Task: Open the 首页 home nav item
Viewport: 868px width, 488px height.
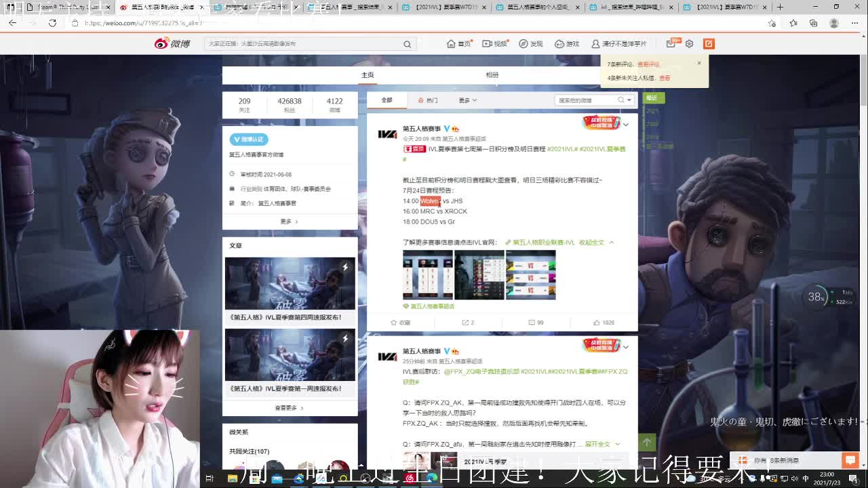Action: [458, 44]
